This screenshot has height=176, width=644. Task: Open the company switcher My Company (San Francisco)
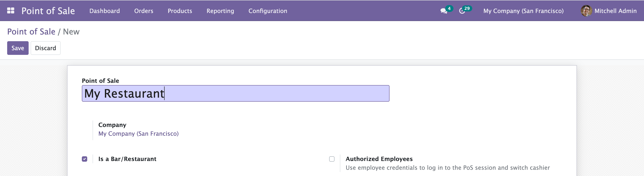coord(523,11)
